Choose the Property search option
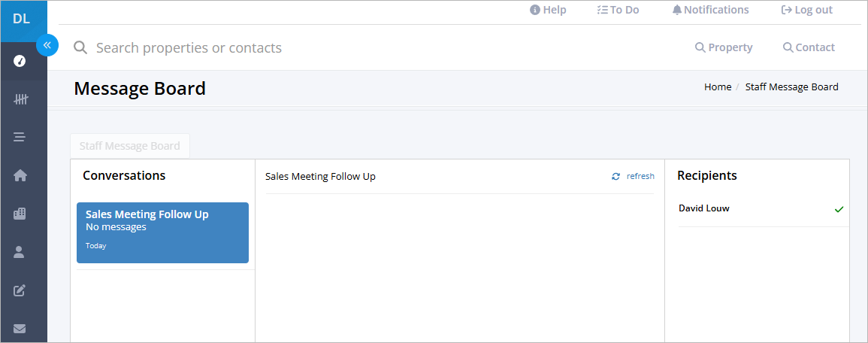This screenshot has width=868, height=343. [x=724, y=47]
